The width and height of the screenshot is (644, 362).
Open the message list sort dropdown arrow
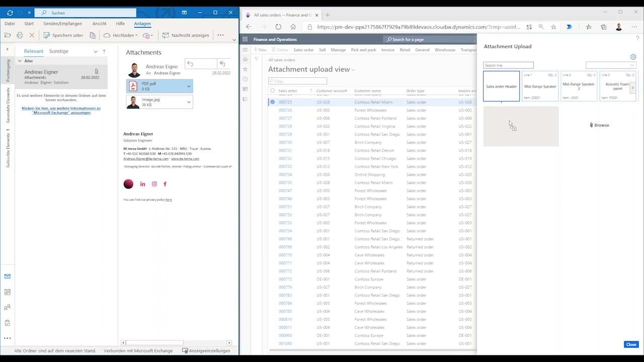coord(96,51)
